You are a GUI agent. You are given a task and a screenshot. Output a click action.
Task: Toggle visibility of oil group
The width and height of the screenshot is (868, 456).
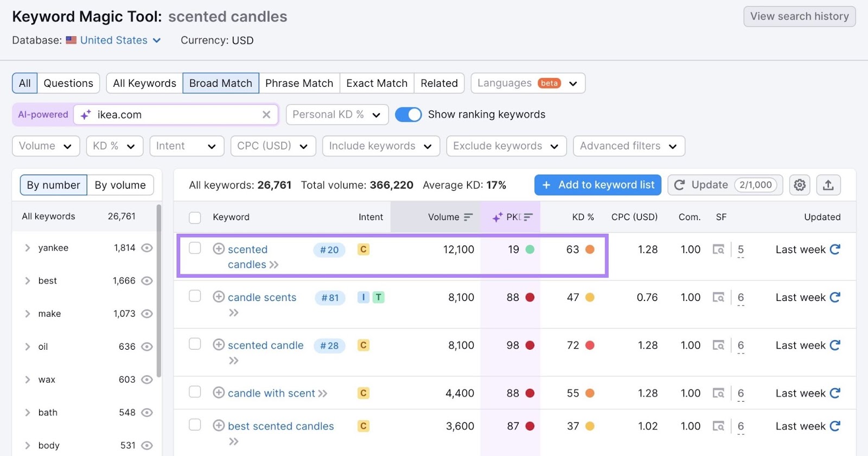[x=147, y=346]
